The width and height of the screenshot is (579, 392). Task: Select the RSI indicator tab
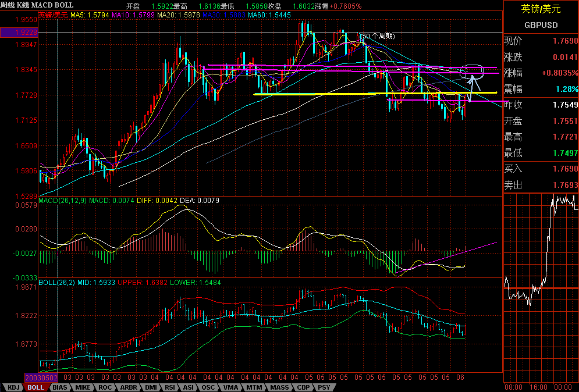pyautogui.click(x=170, y=387)
